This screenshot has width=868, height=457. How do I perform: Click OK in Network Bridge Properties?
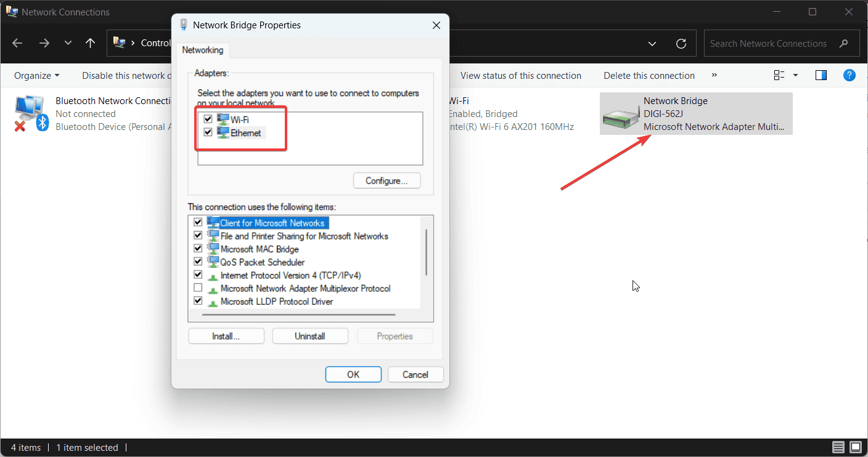(x=353, y=374)
